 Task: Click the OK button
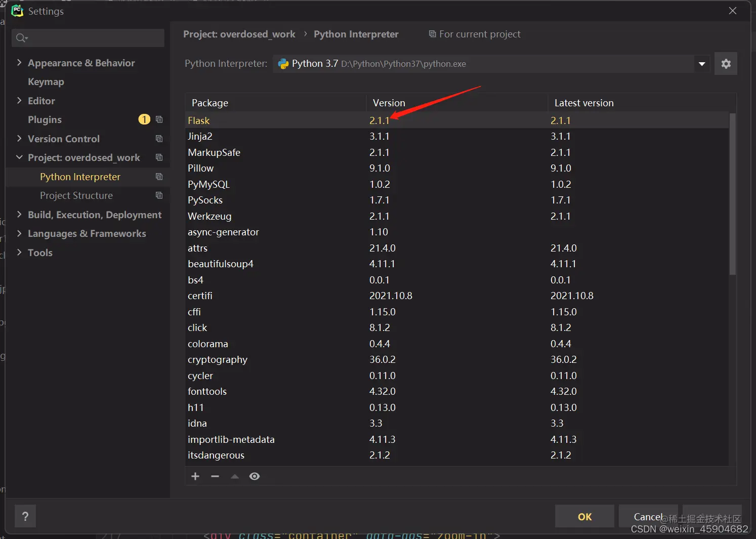pyautogui.click(x=584, y=516)
